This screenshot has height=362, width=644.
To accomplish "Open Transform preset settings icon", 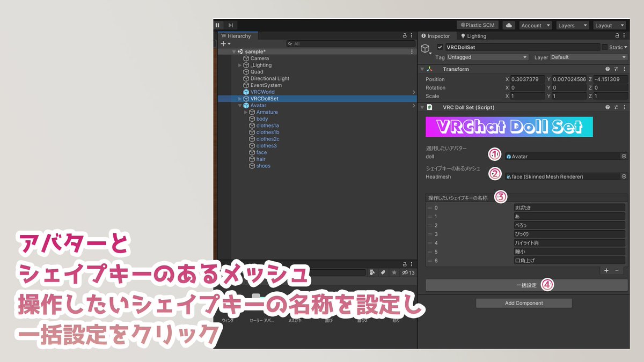I will click(616, 69).
